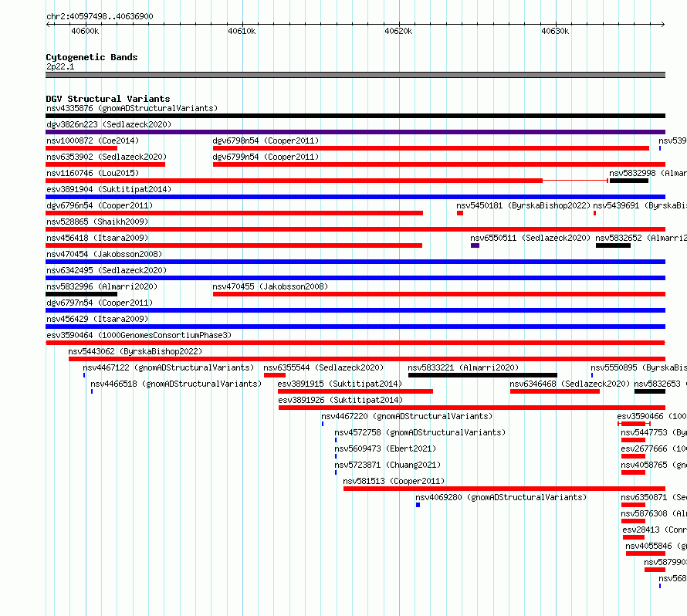687x616 pixels.
Task: Click the red esv3590466 variant bar
Action: pyautogui.click(x=633, y=424)
